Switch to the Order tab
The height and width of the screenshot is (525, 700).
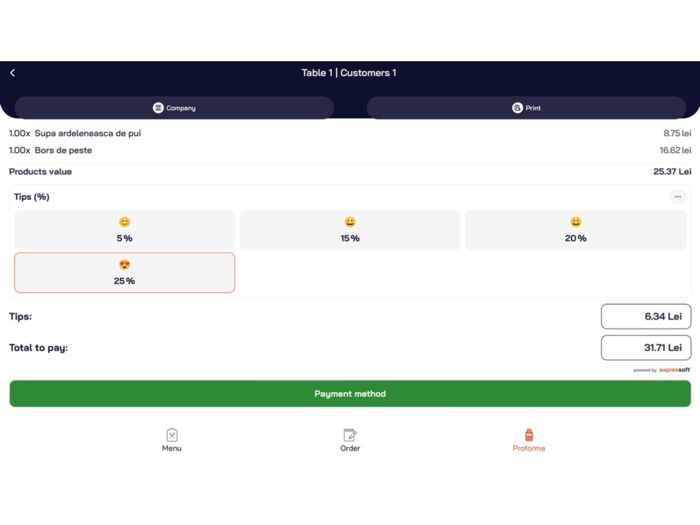[x=350, y=440]
